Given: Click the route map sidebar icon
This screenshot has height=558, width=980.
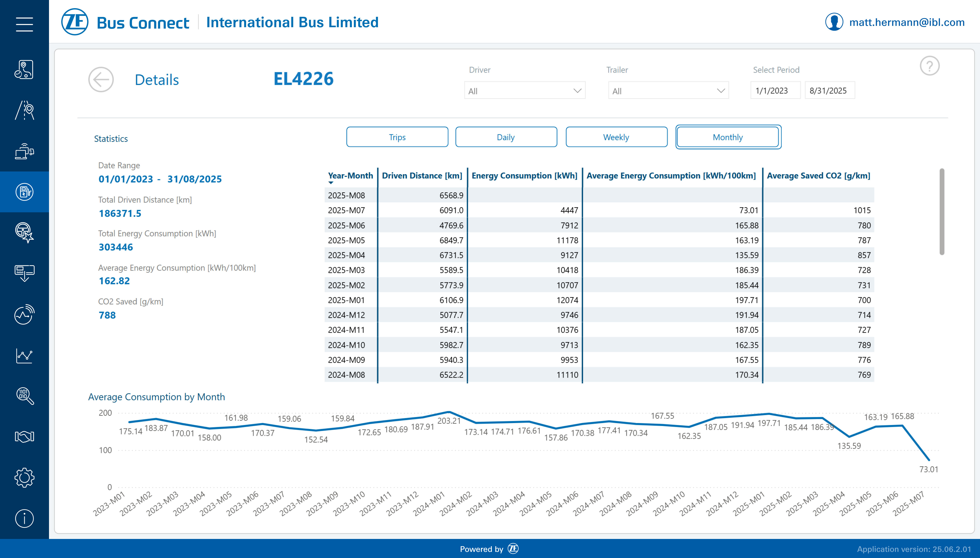Looking at the screenshot, I should [24, 70].
